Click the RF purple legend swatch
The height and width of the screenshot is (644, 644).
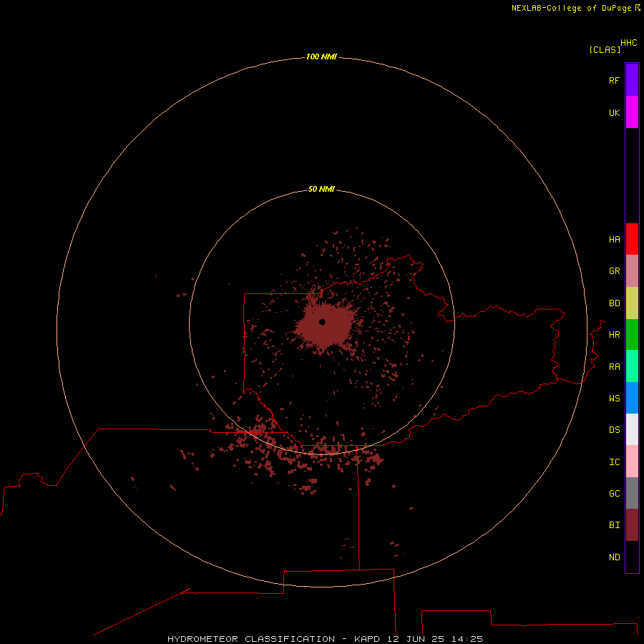tap(632, 80)
